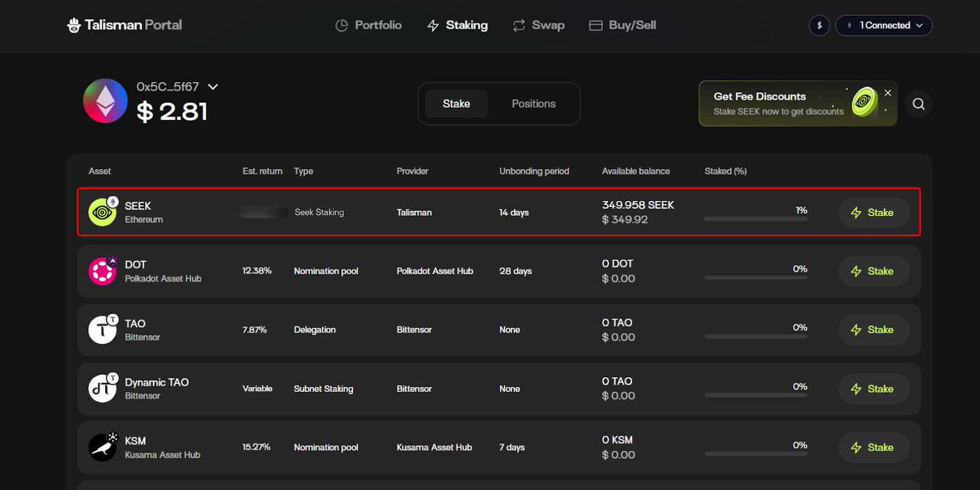Open the search magnifier icon
This screenshot has height=490, width=980.
pos(918,104)
